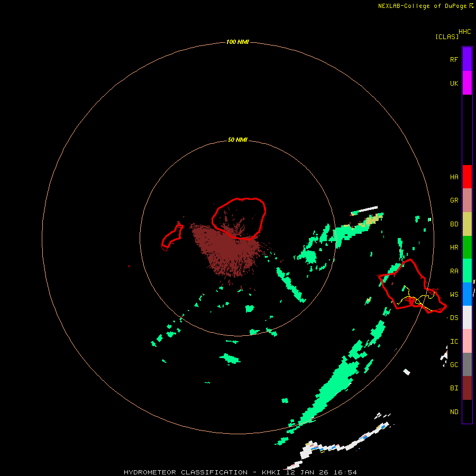The height and width of the screenshot is (476, 476).
Task: Click the magenta UK legend swatch
Action: pyautogui.click(x=467, y=83)
